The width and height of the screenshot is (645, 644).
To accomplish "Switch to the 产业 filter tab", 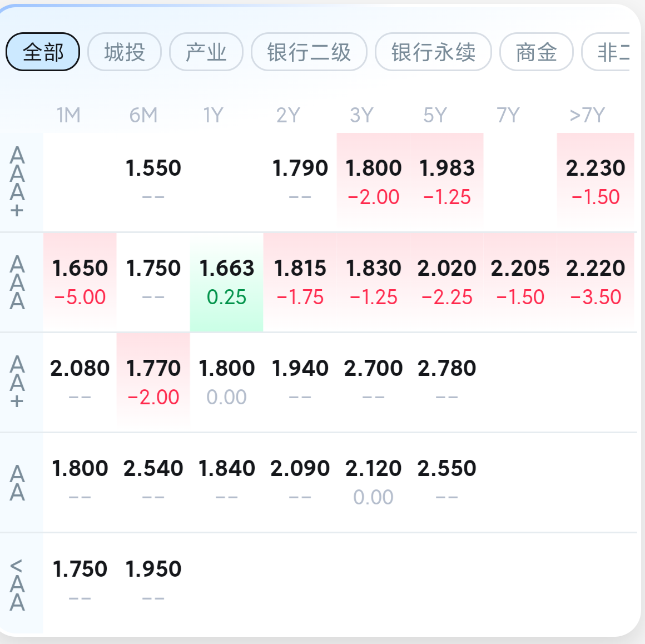I will [x=206, y=52].
